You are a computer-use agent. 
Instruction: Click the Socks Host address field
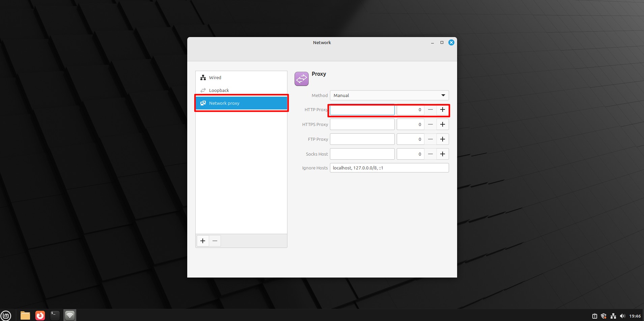[362, 154]
